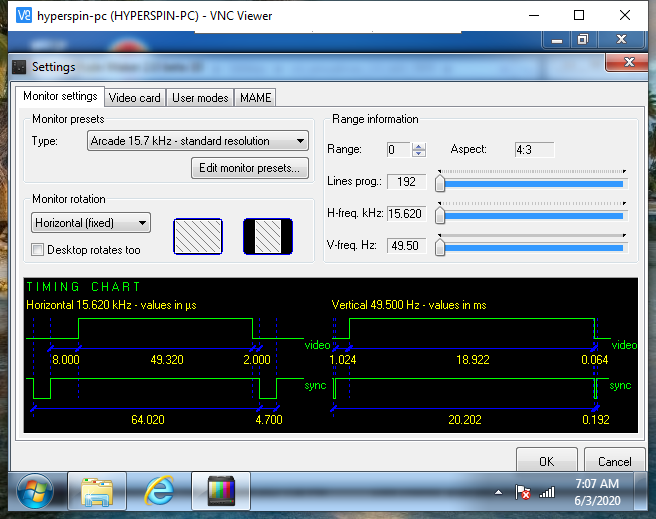The width and height of the screenshot is (656, 519).
Task: Click the taskbar clock 7:07 AM
Action: click(597, 484)
